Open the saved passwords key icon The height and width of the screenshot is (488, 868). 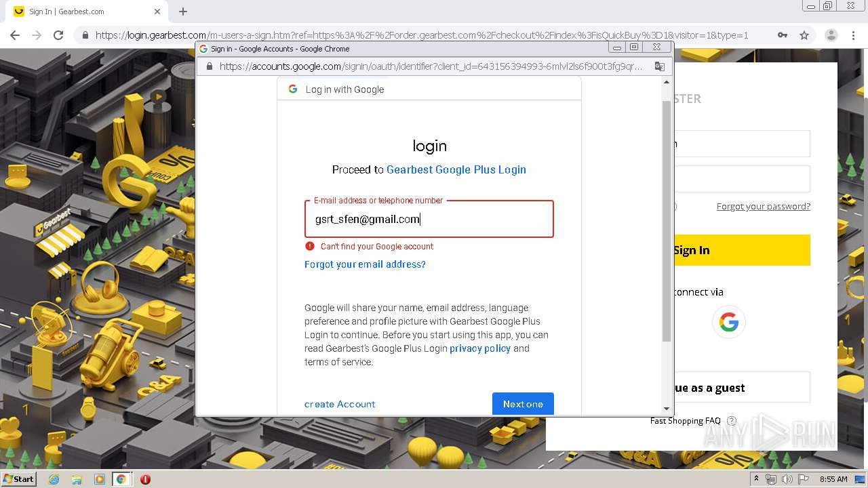(782, 35)
